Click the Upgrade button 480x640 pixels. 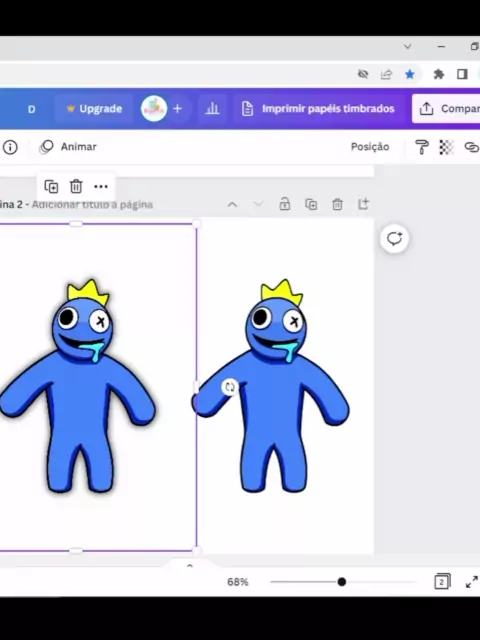pos(94,109)
